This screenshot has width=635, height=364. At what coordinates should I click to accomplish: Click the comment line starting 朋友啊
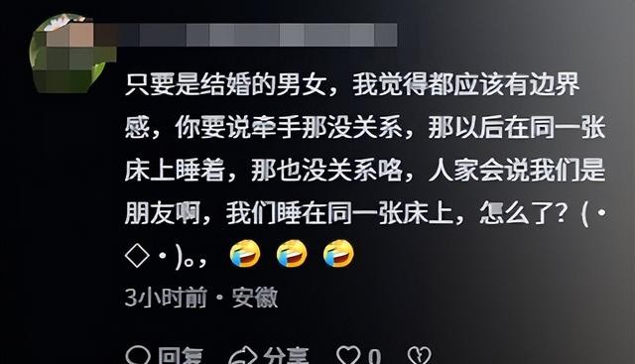tap(365, 213)
